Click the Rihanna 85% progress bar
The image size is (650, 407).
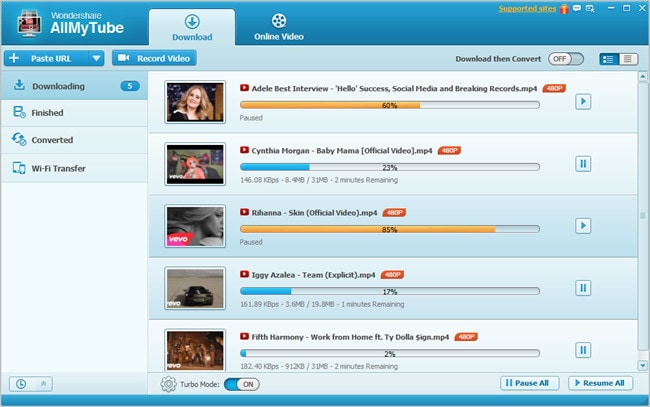click(390, 229)
